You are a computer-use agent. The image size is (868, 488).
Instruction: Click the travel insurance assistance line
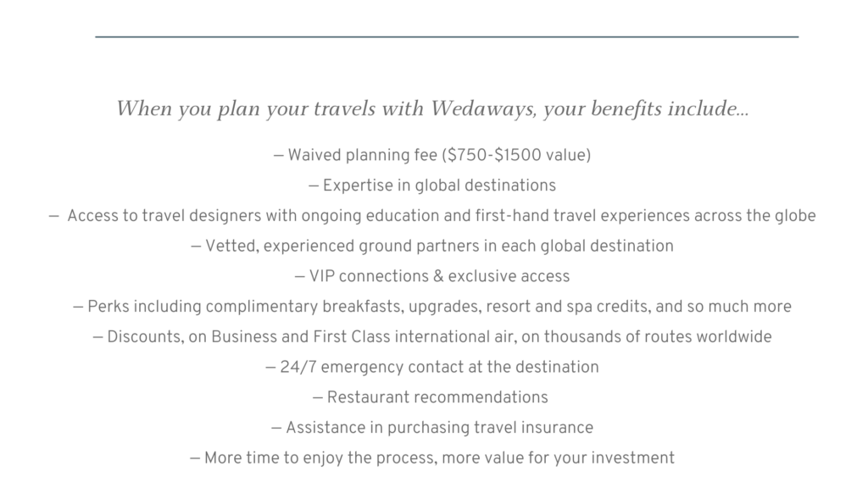coord(432,428)
